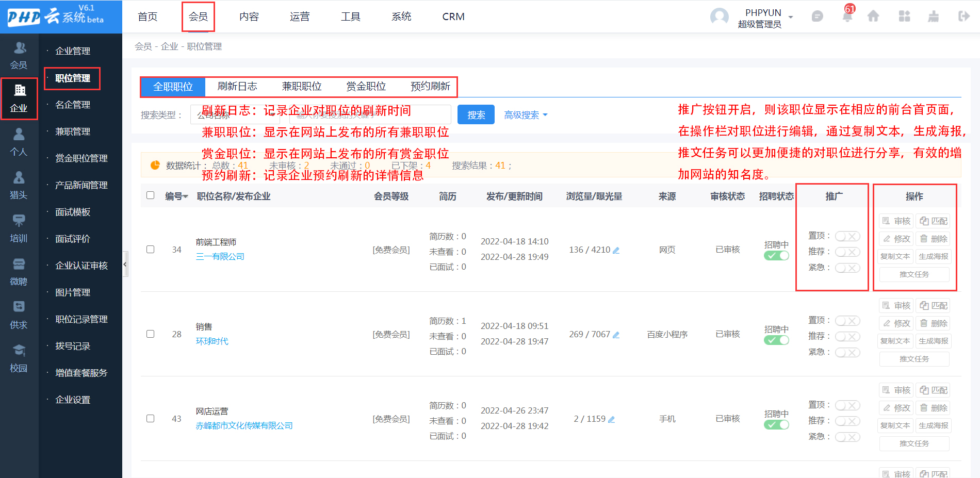
Task: Open 会员 top navigation menu
Action: (x=198, y=17)
